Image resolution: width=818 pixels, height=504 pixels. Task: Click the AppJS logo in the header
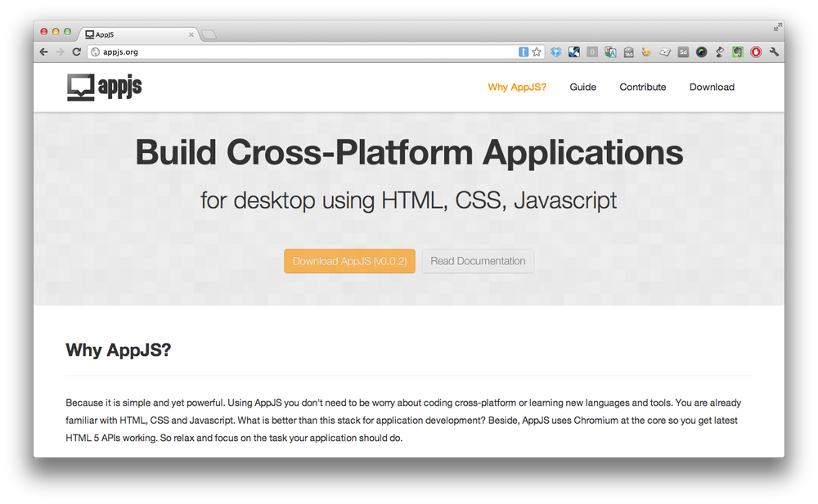(x=104, y=87)
